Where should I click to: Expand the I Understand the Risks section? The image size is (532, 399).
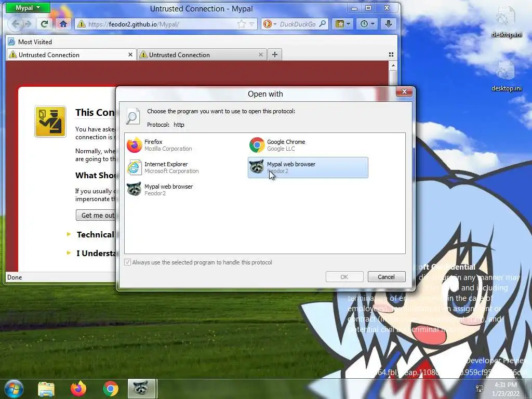[91, 253]
